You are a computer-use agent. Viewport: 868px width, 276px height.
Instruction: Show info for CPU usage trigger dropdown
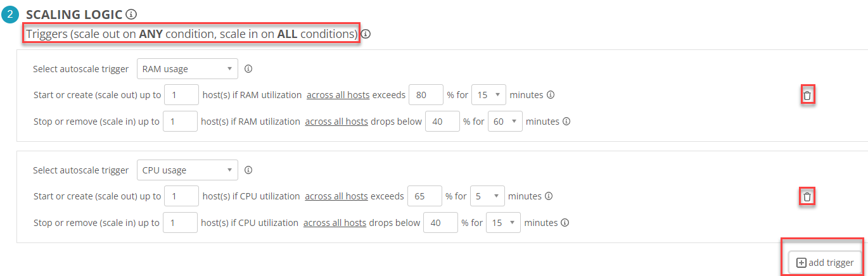click(x=248, y=170)
